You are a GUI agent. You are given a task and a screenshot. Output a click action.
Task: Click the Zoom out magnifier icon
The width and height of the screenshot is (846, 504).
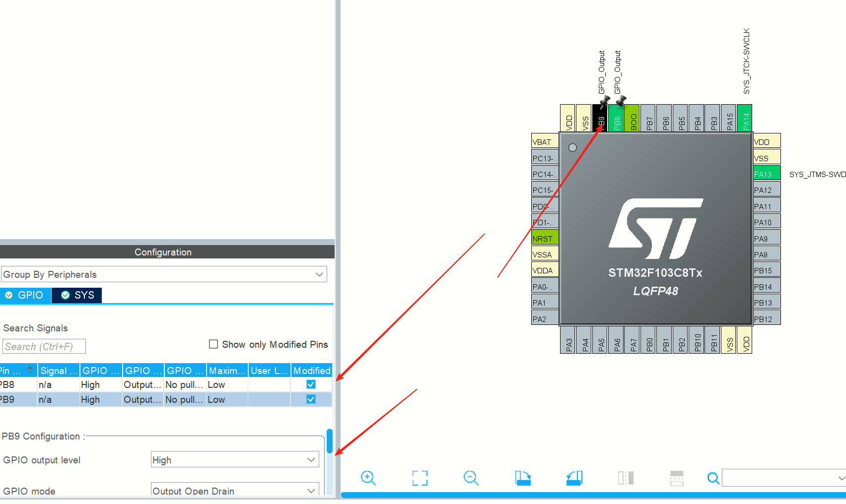click(471, 478)
